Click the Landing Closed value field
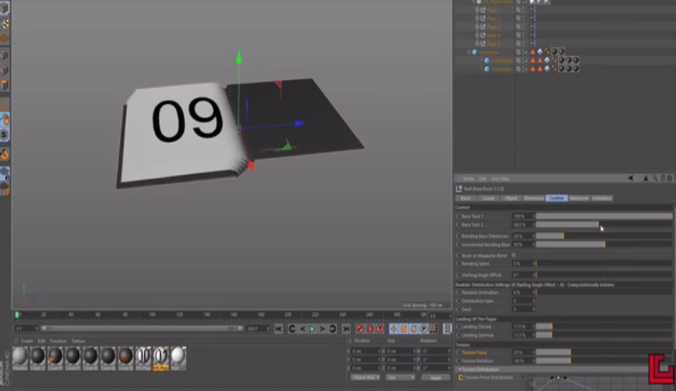Image resolution: width=676 pixels, height=391 pixels. pyautogui.click(x=523, y=327)
